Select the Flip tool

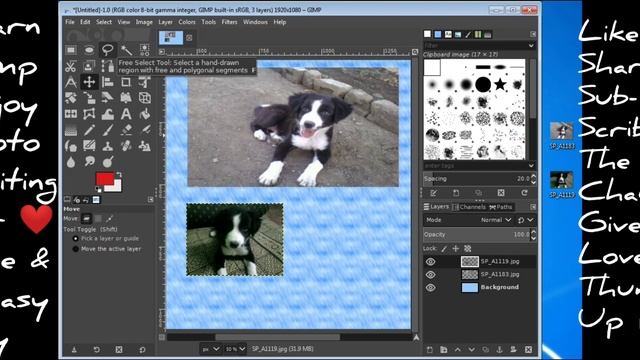pos(71,114)
